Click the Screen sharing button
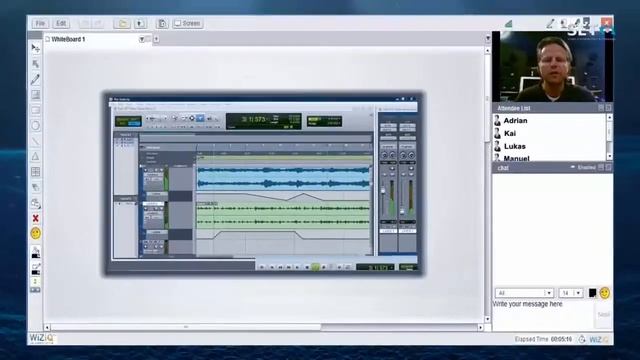Image resolution: width=640 pixels, height=360 pixels. [187, 23]
